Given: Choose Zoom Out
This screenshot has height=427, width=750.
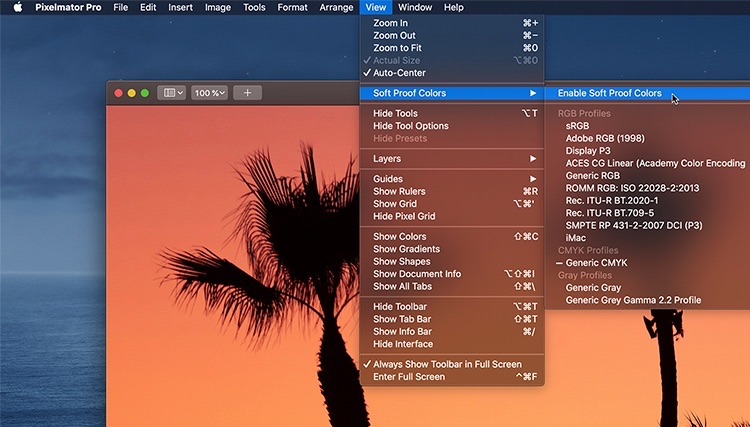Looking at the screenshot, I should [452, 35].
